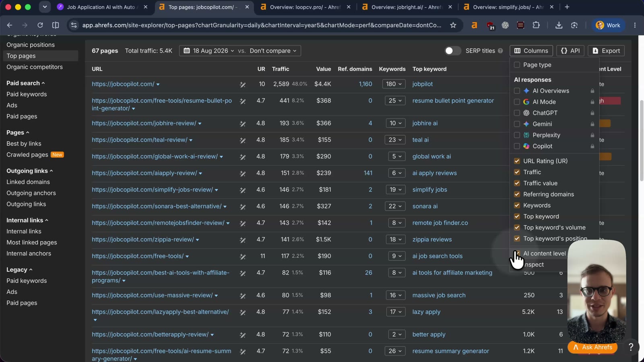Open the Chrome three-dot menu
Viewport: 644px width, 362px height.
635,25
